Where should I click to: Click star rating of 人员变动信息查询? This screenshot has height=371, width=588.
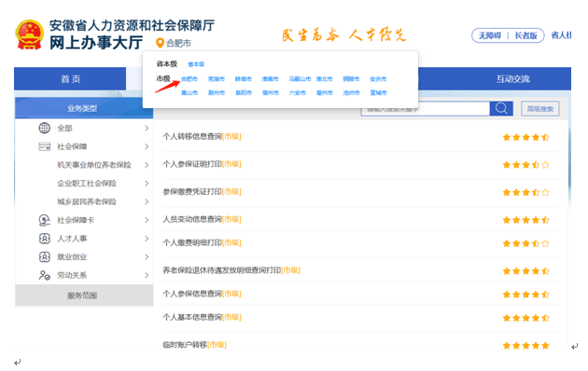click(x=525, y=220)
